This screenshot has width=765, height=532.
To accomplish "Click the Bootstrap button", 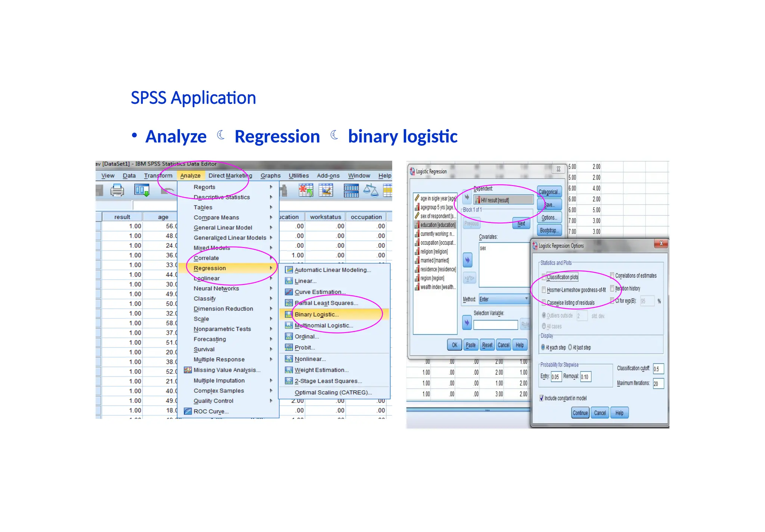I will 549,230.
